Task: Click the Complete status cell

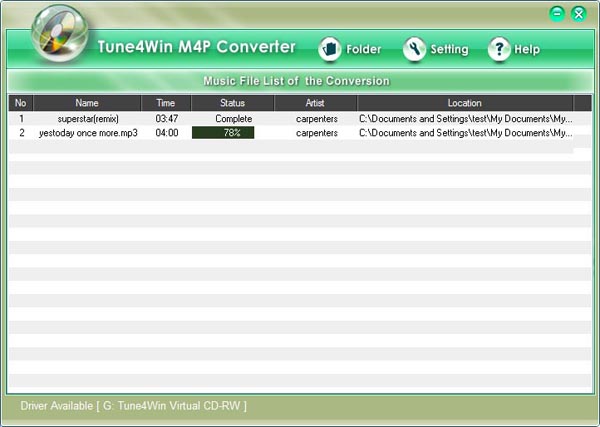Action: pos(233,119)
